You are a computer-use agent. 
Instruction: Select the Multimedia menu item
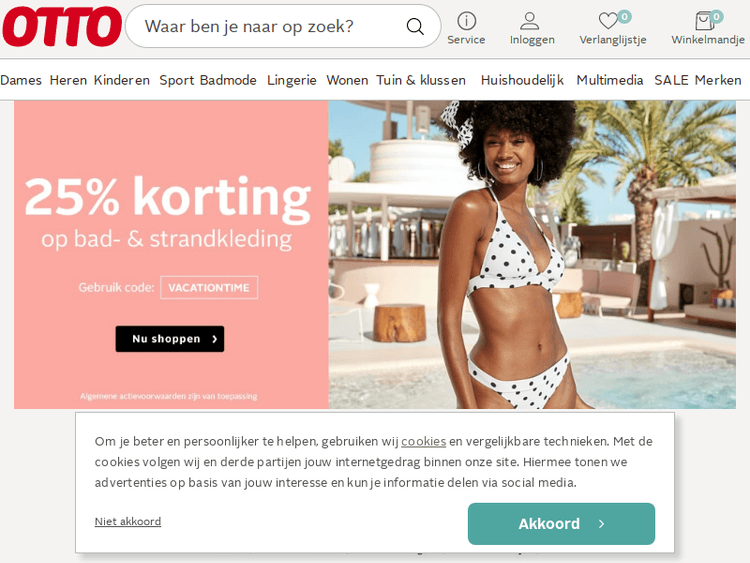(x=609, y=80)
